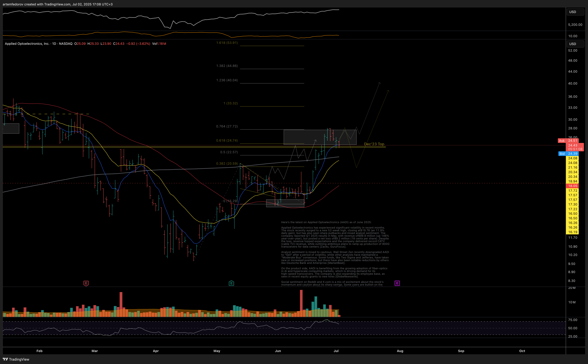
Task: Click the red earnings E marker
Action: (86, 283)
